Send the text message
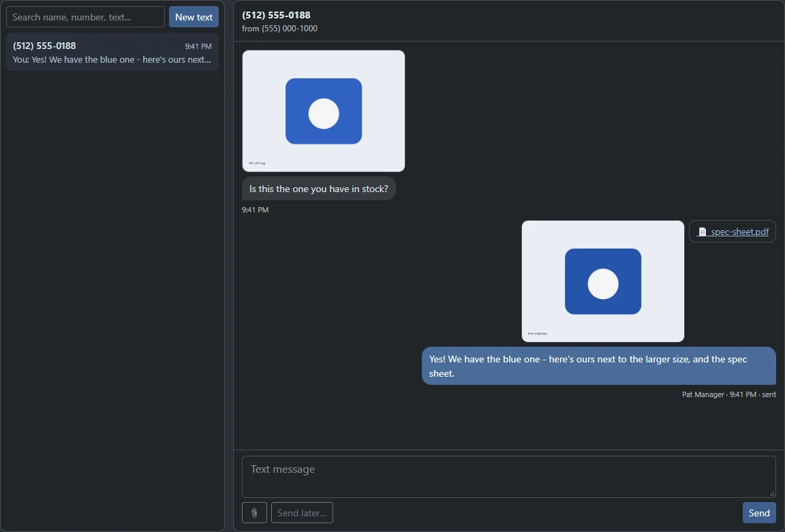 tap(759, 512)
